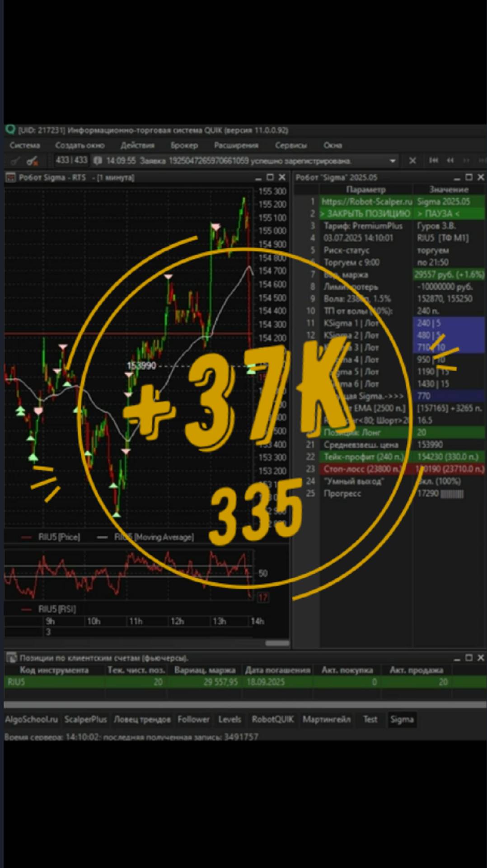This screenshot has height=868, width=487.
Task: Click the RIU5 [Price] chart legend
Action: pyautogui.click(x=51, y=537)
